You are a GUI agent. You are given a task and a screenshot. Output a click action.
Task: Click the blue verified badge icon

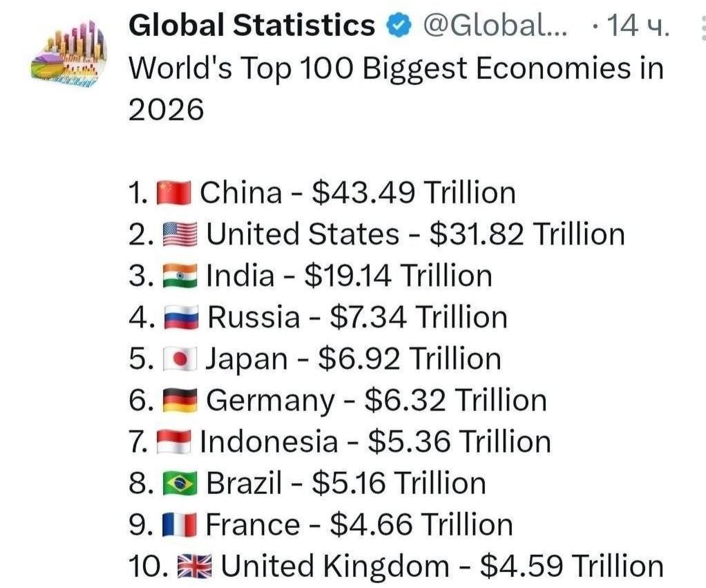click(x=399, y=26)
